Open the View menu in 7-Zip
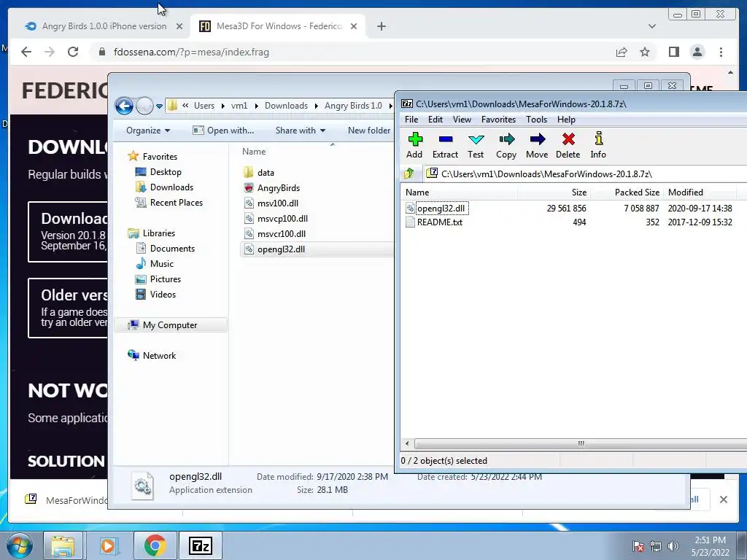 coord(462,120)
